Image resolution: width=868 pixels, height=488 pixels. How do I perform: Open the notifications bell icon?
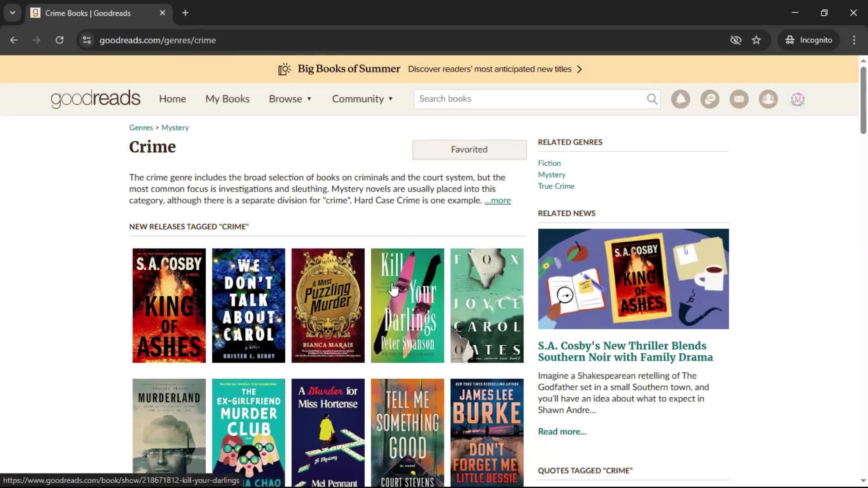pyautogui.click(x=680, y=99)
